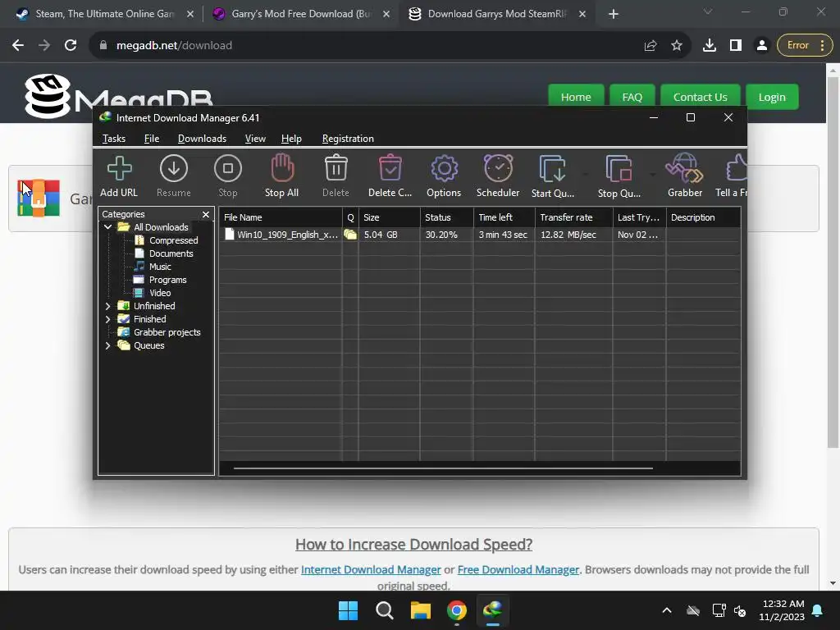Screen dimensions: 840x630
Task: Open the Grabber tool icon
Action: (x=685, y=176)
